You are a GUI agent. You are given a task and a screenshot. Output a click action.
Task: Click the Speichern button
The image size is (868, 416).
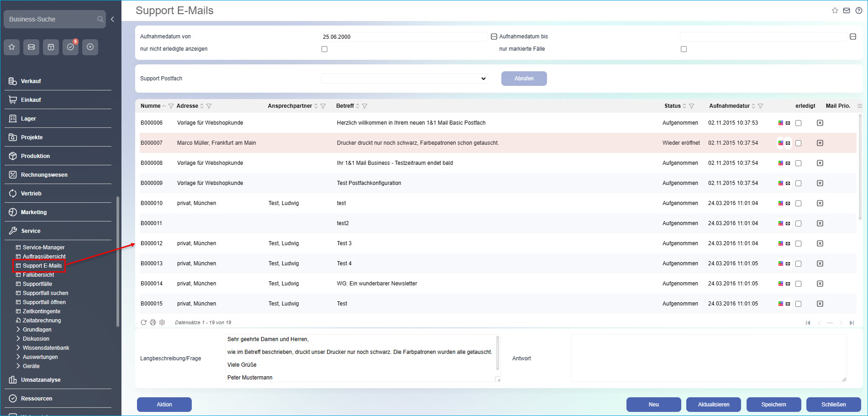773,405
